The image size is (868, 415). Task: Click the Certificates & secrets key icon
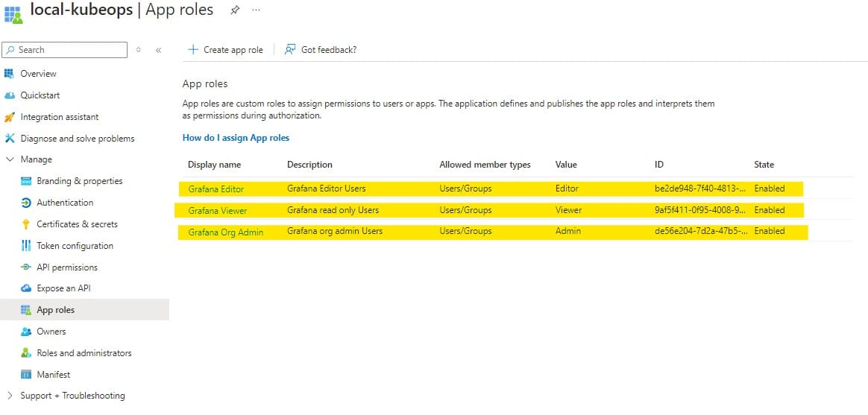[25, 224]
